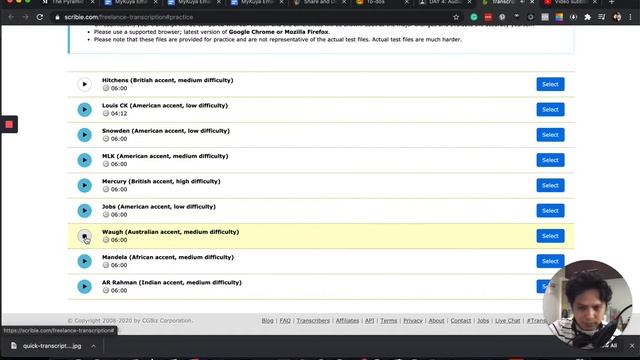The height and width of the screenshot is (360, 640).
Task: Open the FAQ footer link
Action: [x=285, y=320]
